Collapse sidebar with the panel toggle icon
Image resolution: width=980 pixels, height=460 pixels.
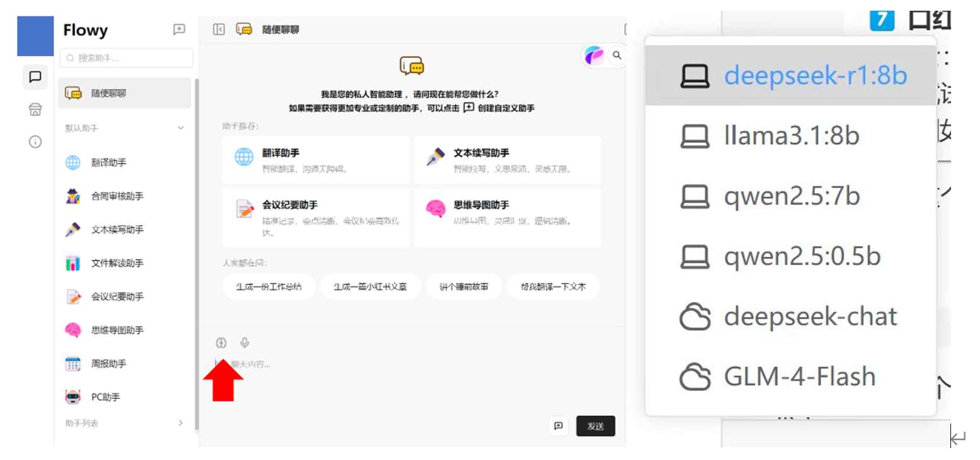(x=219, y=30)
